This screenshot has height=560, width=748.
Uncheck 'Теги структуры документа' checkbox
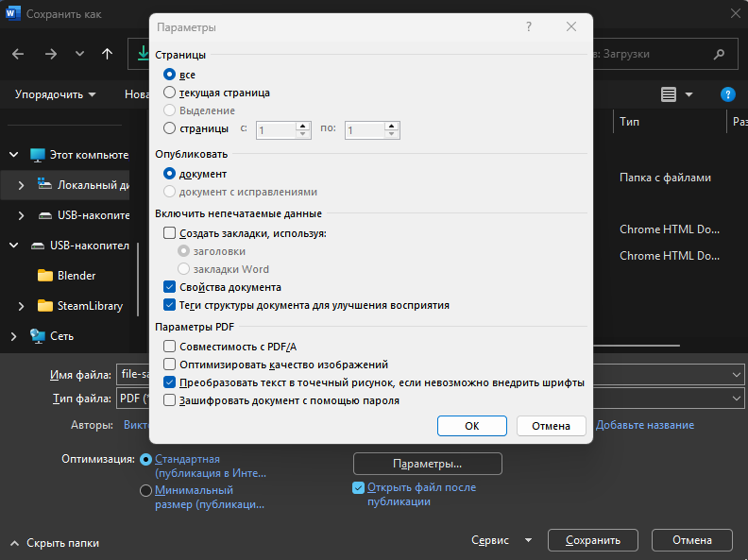[x=169, y=305]
